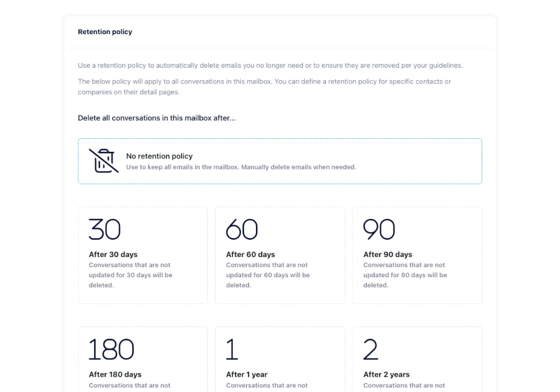Click the large 1 numeral graphic
560x392 pixels.
232,349
